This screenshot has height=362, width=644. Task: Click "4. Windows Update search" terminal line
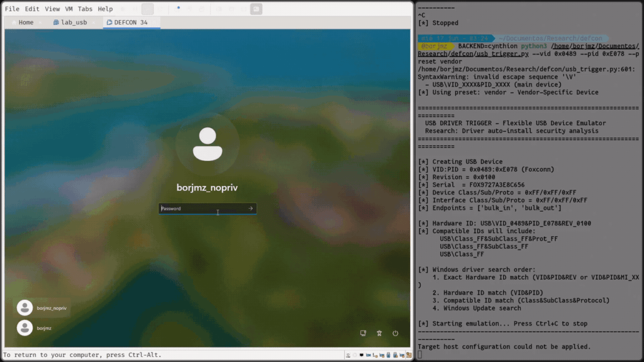coord(477,308)
